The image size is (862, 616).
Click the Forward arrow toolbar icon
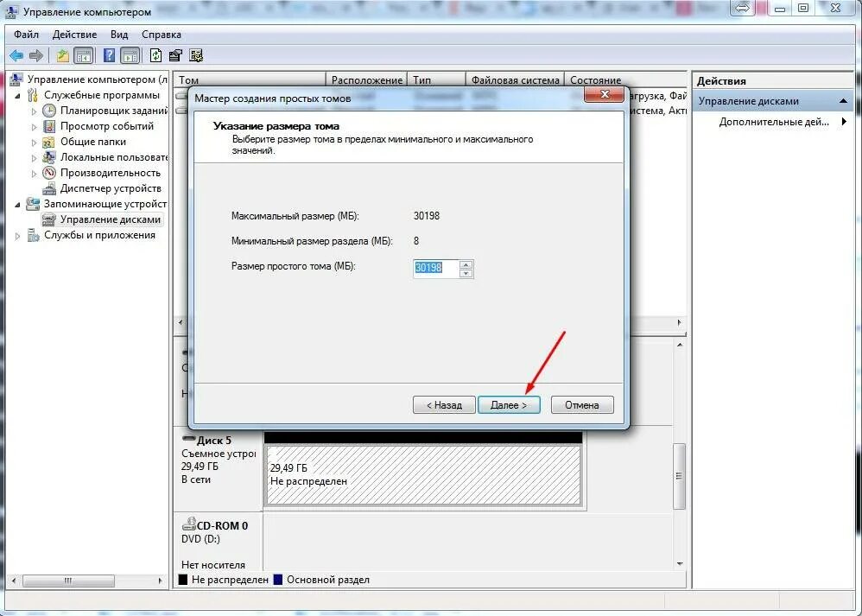coord(36,55)
